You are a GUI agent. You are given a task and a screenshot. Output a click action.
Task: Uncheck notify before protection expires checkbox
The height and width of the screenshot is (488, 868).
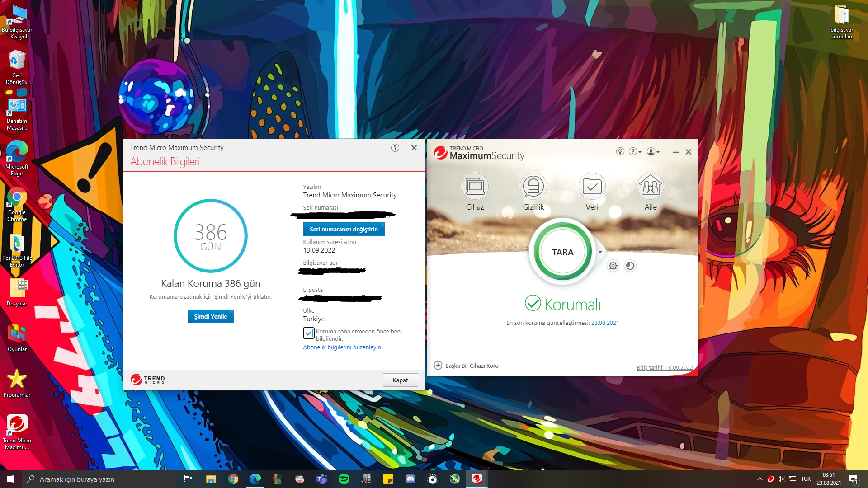(309, 333)
